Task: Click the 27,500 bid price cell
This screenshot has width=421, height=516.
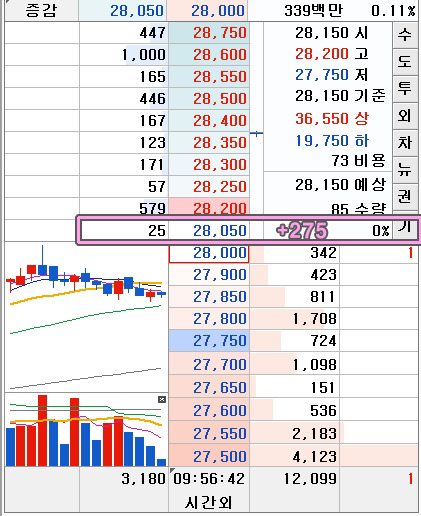Action: pos(209,456)
